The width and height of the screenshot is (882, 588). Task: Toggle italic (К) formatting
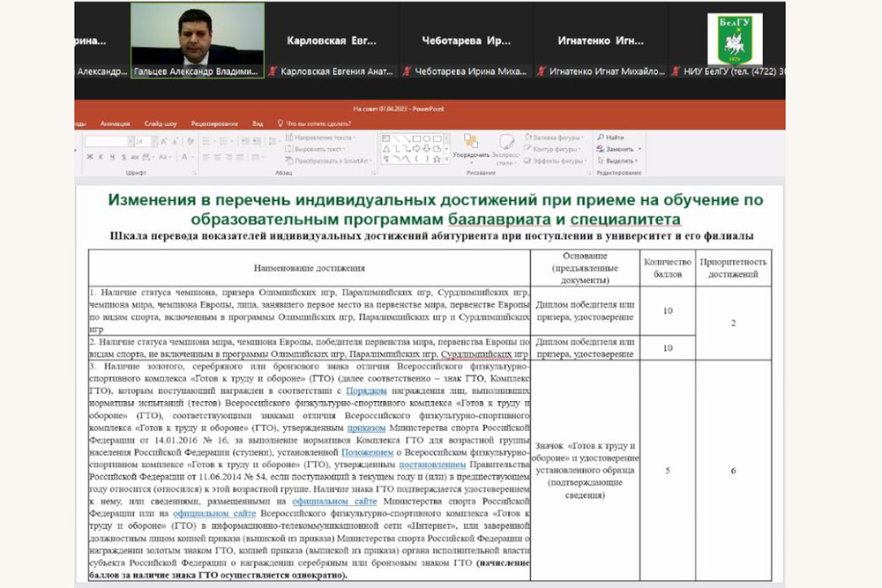click(x=99, y=156)
